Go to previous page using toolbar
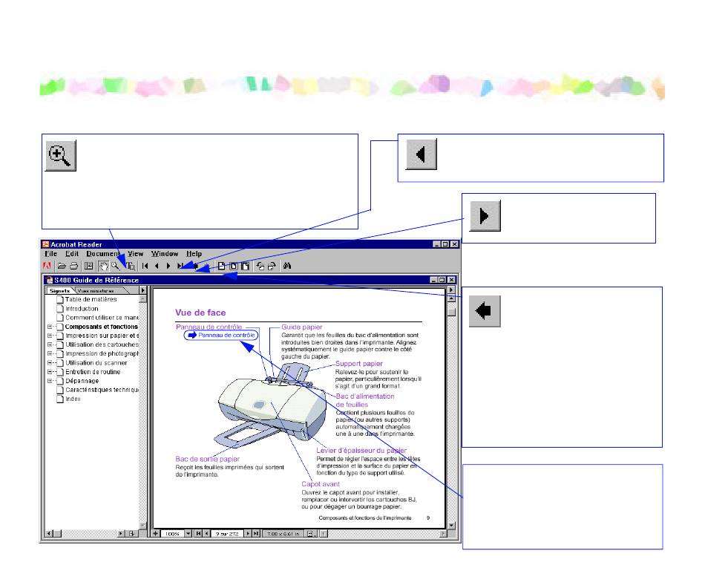705x588 pixels. click(157, 266)
